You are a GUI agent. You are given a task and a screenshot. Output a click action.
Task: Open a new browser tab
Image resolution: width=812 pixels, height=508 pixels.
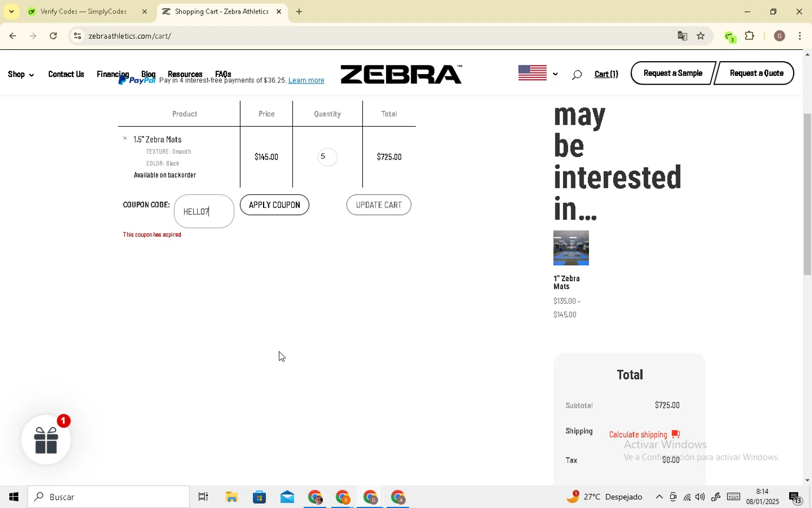pos(299,11)
